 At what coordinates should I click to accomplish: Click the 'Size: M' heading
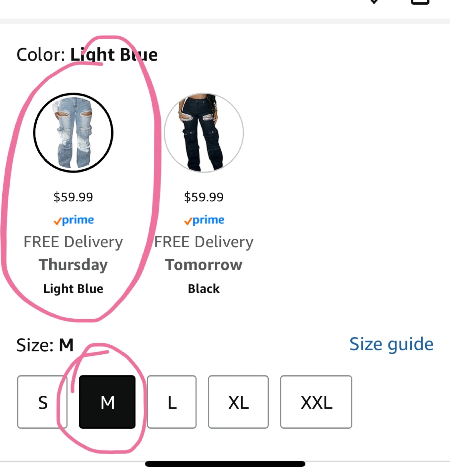[x=45, y=345]
